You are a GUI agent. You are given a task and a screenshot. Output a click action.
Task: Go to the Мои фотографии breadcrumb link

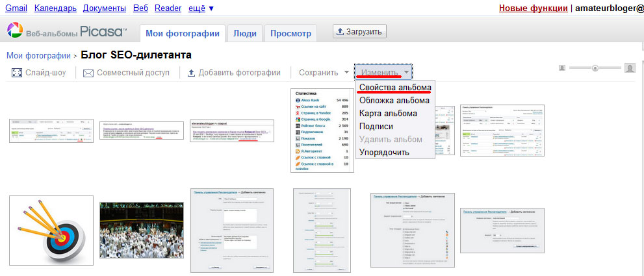pos(38,55)
